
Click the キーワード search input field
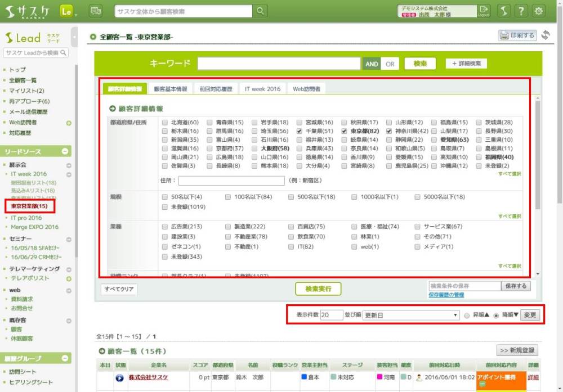[279, 64]
